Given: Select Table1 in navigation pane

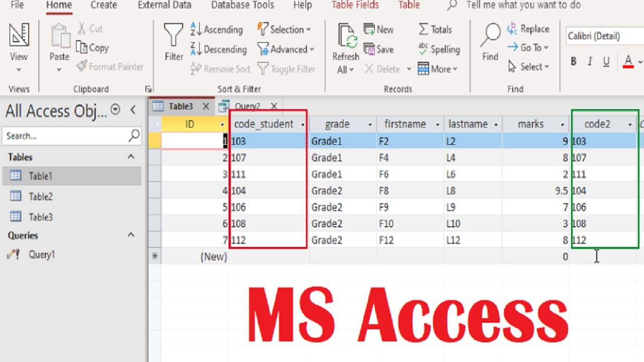Looking at the screenshot, I should pyautogui.click(x=71, y=176).
